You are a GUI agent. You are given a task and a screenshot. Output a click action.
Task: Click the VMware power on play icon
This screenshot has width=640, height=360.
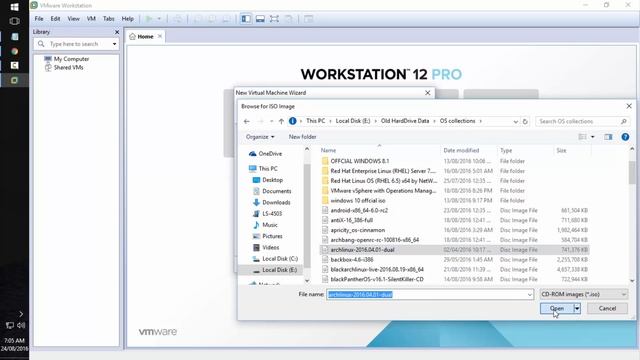pyautogui.click(x=149, y=19)
